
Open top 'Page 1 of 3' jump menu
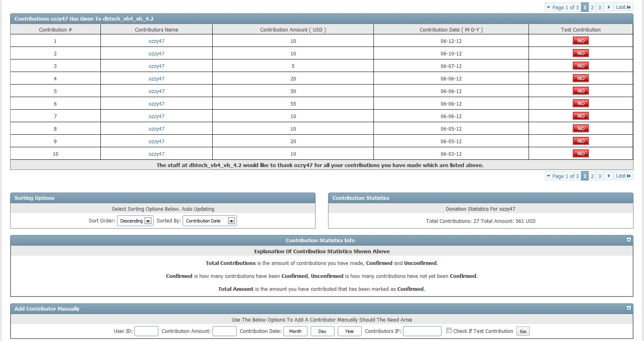coord(563,7)
